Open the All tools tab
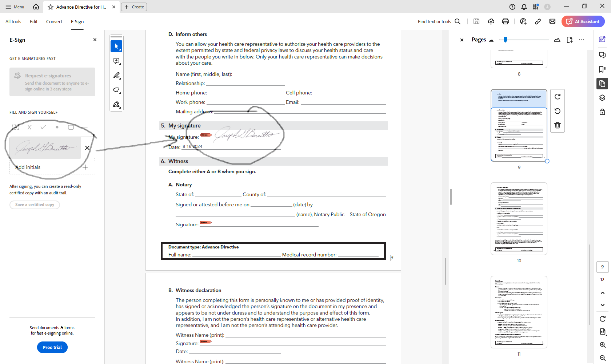 (13, 21)
